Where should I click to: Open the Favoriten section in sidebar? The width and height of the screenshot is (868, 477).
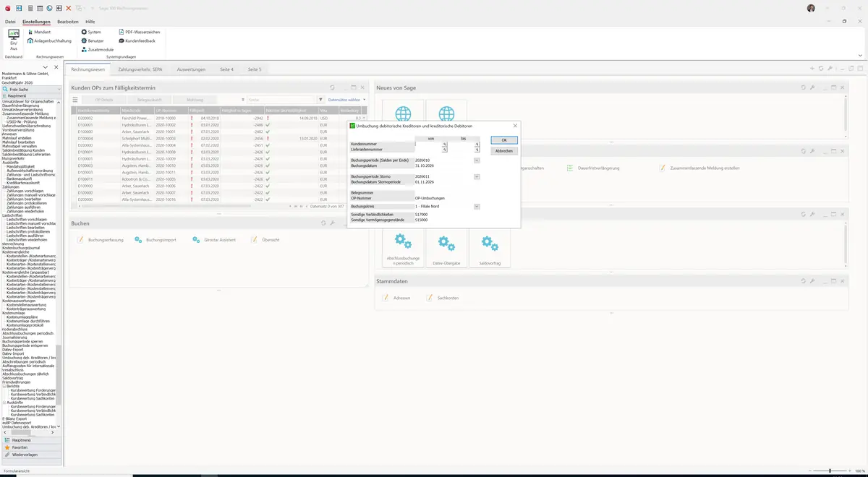tap(30, 447)
